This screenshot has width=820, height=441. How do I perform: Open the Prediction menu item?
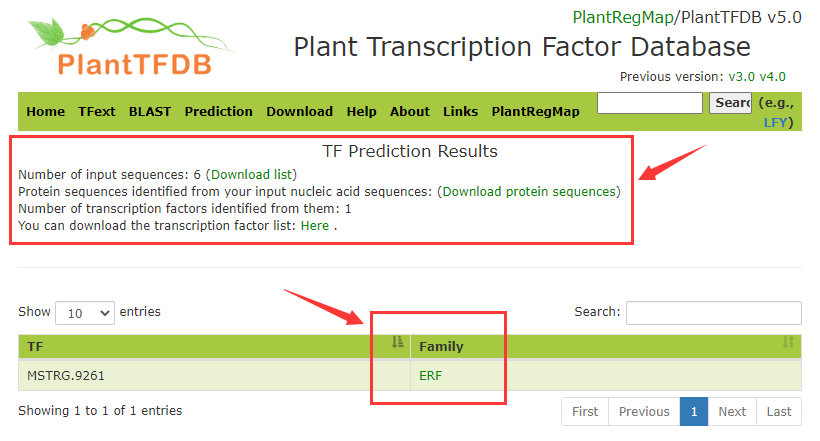[219, 111]
